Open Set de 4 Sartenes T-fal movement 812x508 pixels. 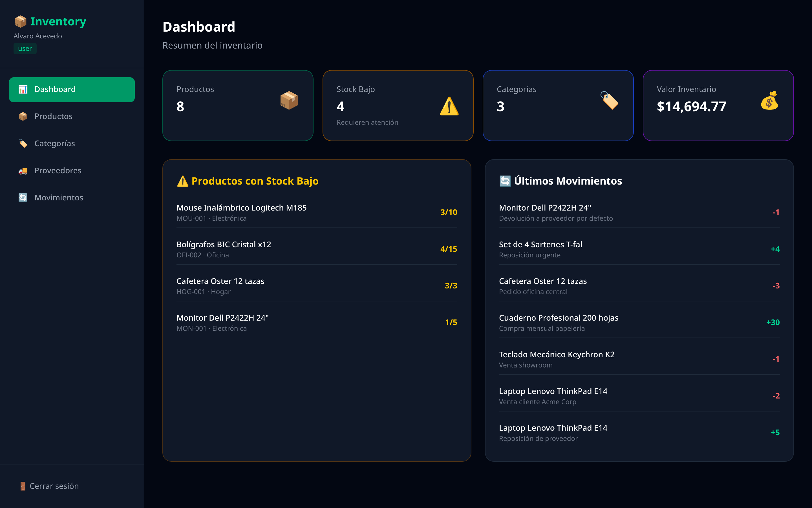(639, 249)
